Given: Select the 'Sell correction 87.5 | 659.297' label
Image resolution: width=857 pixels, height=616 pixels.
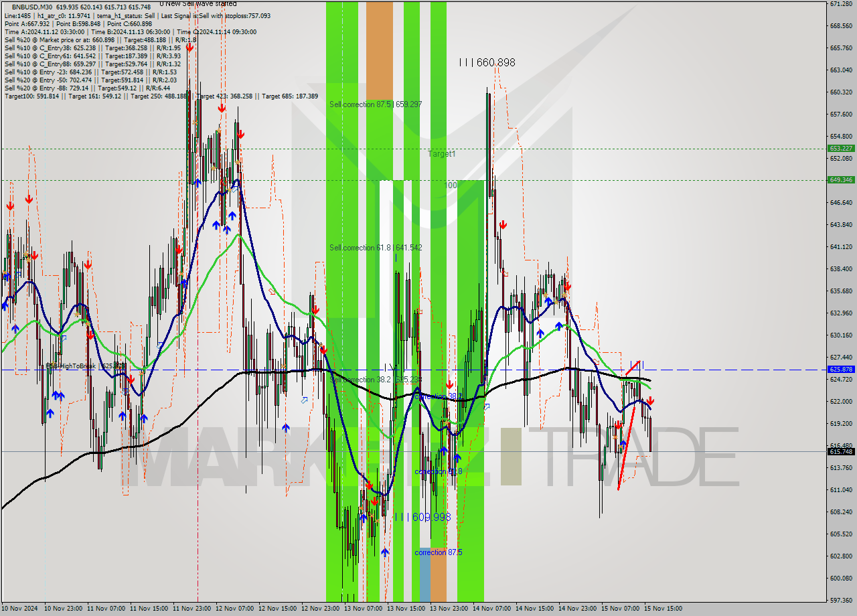Looking at the screenshot, I should point(376,104).
